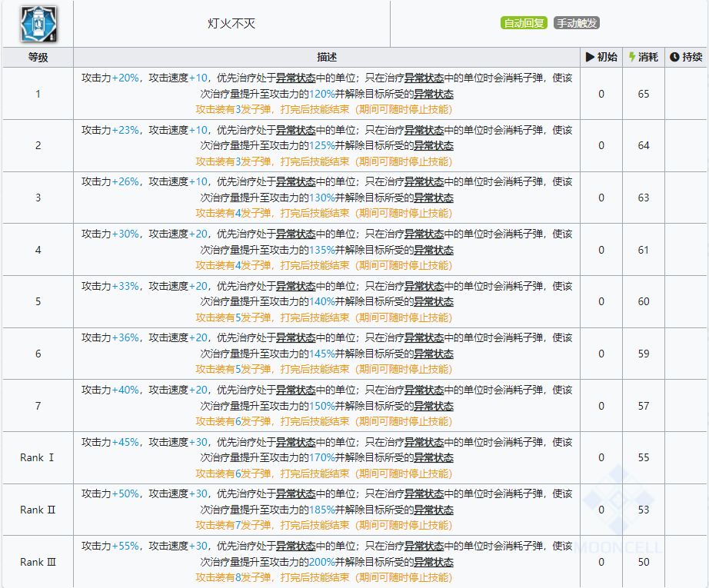Click the clock icon beside 持续
Screen dimensions: 709x588
(674, 57)
